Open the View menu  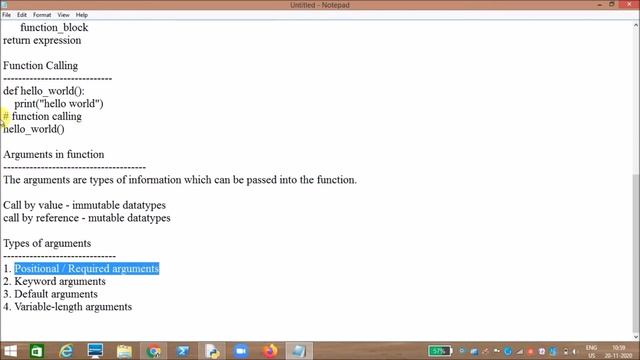coord(63,15)
